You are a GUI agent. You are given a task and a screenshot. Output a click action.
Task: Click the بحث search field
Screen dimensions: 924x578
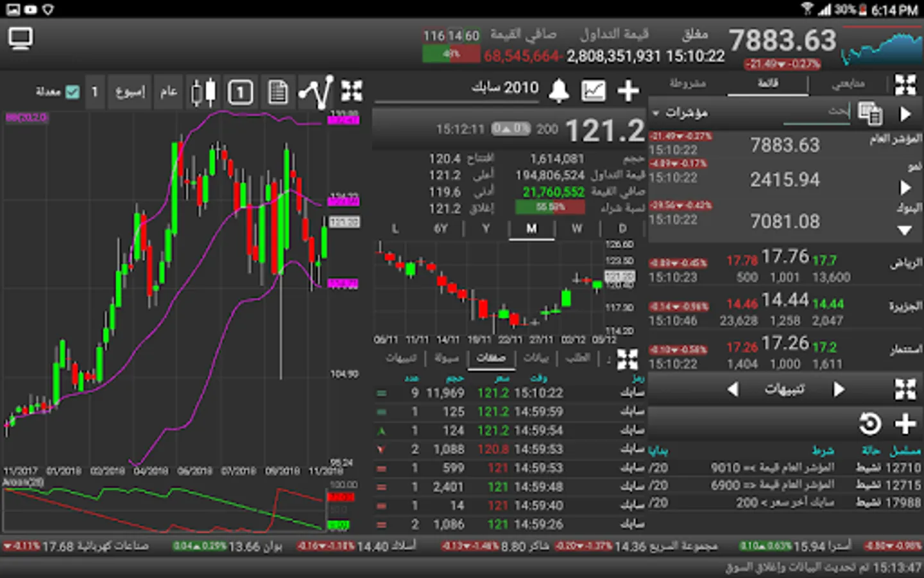(x=816, y=113)
